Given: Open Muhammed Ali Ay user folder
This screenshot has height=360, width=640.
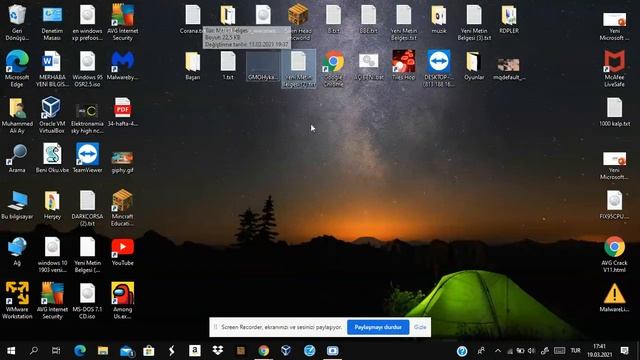Looking at the screenshot, I should tap(17, 116).
